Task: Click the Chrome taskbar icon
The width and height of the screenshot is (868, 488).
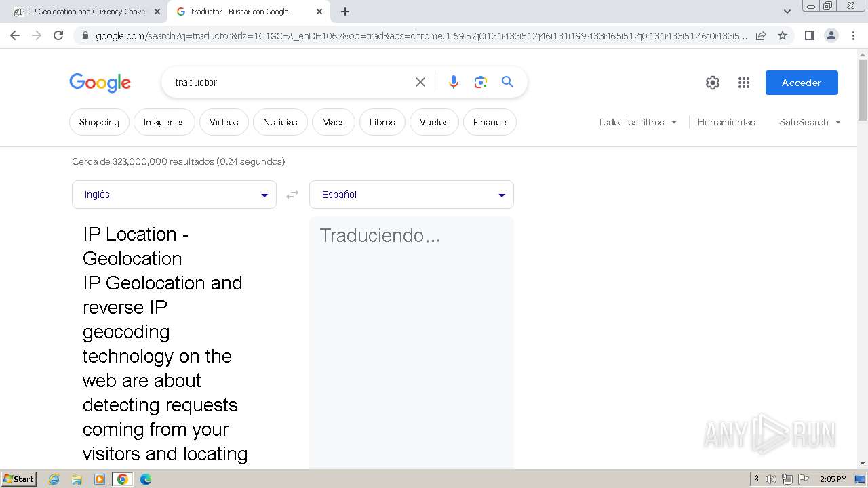Action: [123, 479]
